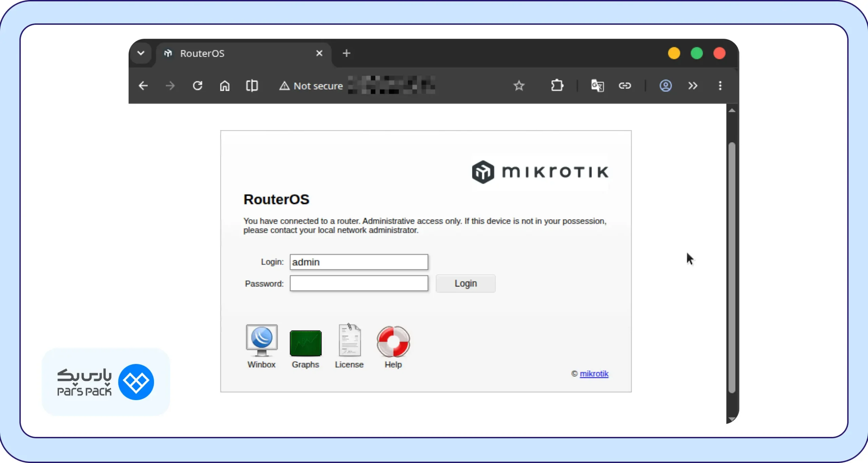Open the translate page icon

coord(597,86)
